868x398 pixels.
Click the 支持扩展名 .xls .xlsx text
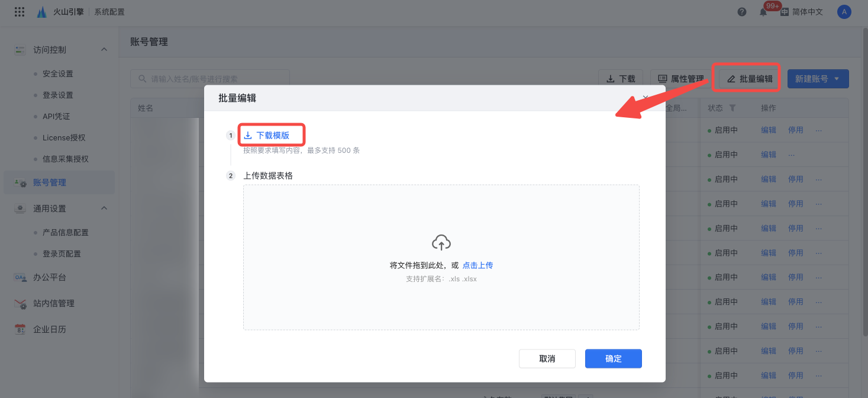click(x=441, y=279)
